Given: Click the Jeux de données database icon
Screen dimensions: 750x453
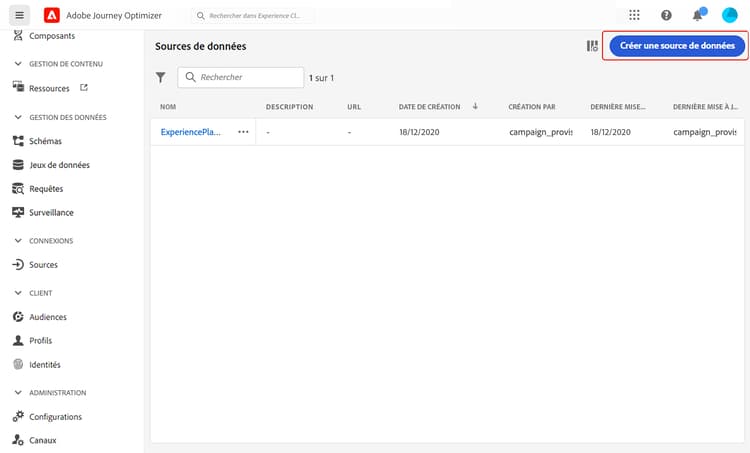Looking at the screenshot, I should tap(18, 165).
